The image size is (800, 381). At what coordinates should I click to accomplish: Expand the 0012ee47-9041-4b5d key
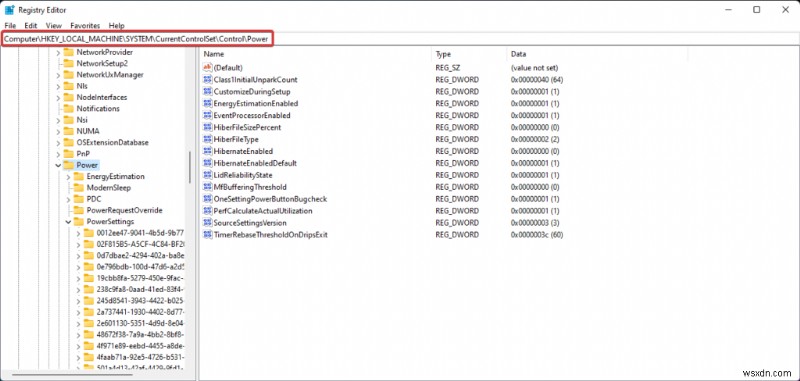[78, 233]
